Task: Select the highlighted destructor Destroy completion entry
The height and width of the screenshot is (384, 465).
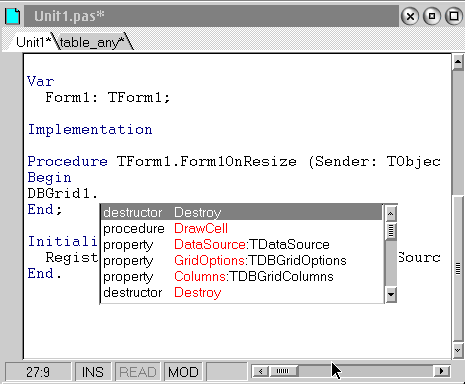Action: (x=241, y=212)
